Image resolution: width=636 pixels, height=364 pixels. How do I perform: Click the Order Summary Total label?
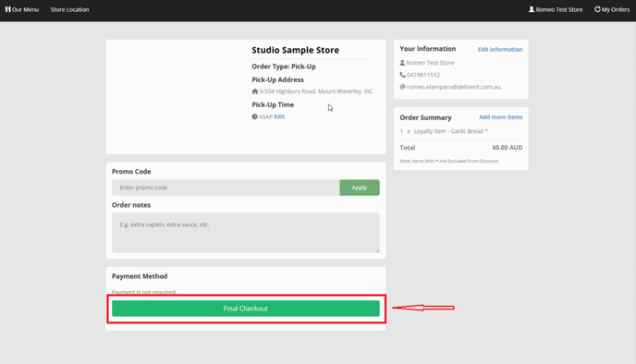408,148
